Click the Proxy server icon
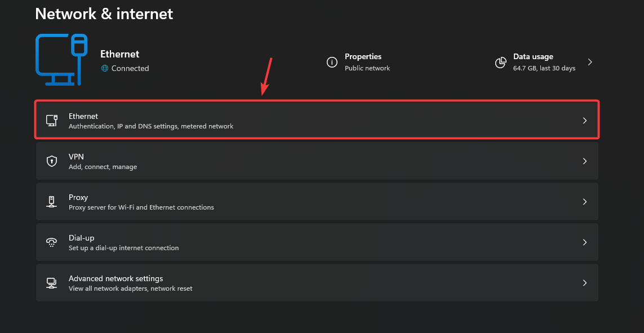The height and width of the screenshot is (333, 644). coord(52,202)
